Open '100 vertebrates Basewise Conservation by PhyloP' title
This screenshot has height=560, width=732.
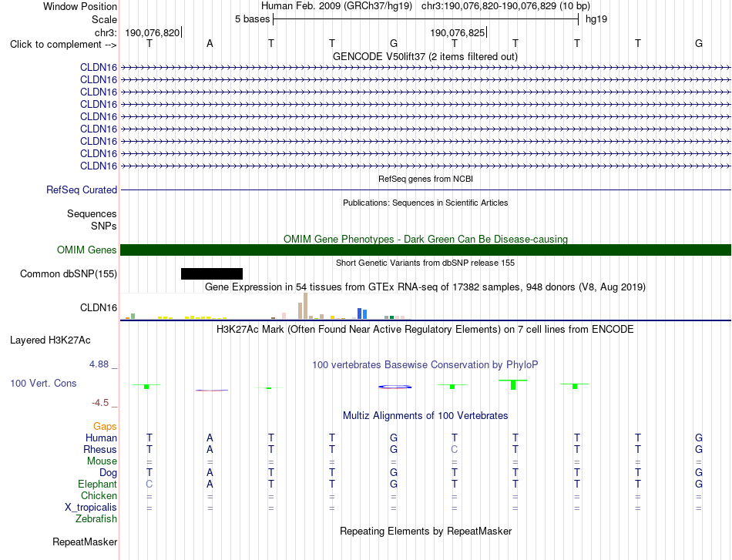point(425,365)
